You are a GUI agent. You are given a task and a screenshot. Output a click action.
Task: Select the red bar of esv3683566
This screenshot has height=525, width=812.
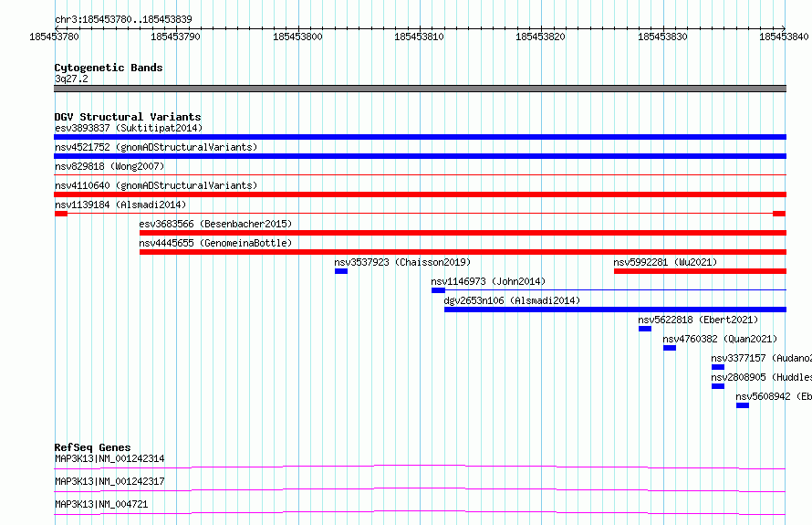click(463, 233)
